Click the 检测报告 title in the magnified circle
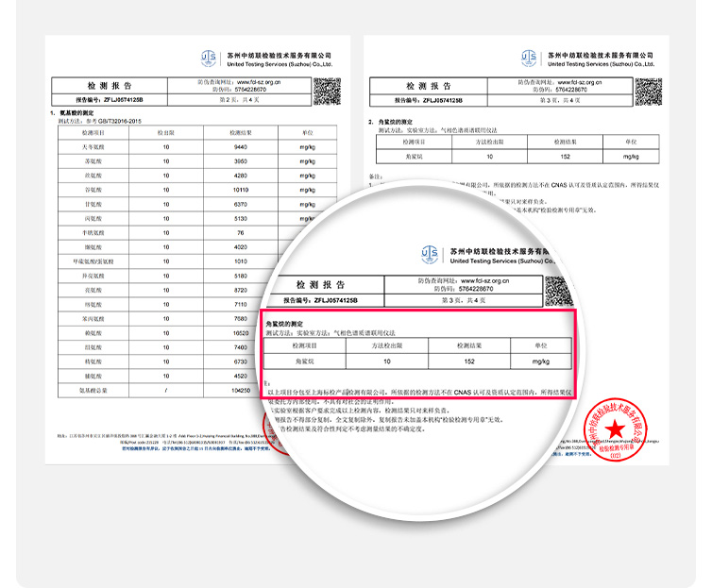712x588 pixels. [x=320, y=285]
